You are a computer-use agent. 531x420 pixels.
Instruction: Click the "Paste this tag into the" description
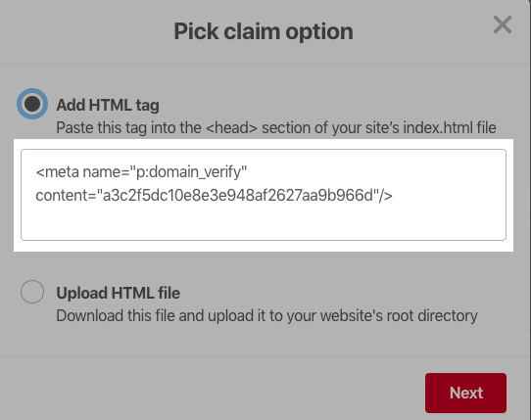coord(128,128)
